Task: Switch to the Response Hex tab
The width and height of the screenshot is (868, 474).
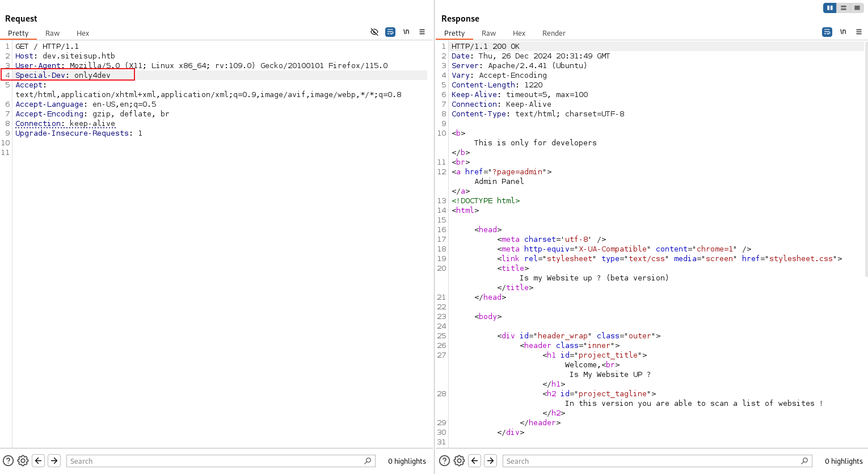Action: [x=519, y=33]
